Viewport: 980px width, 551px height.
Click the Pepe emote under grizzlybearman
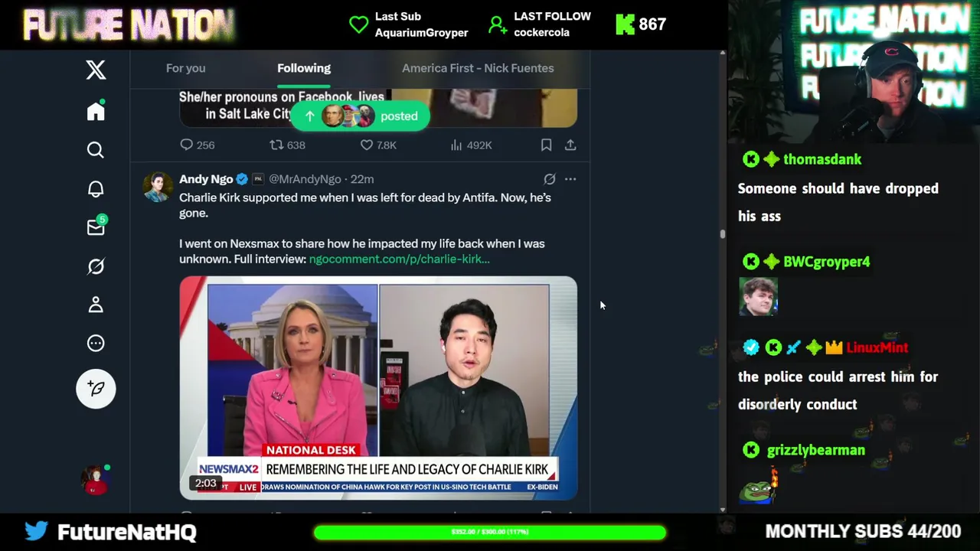pos(758,487)
